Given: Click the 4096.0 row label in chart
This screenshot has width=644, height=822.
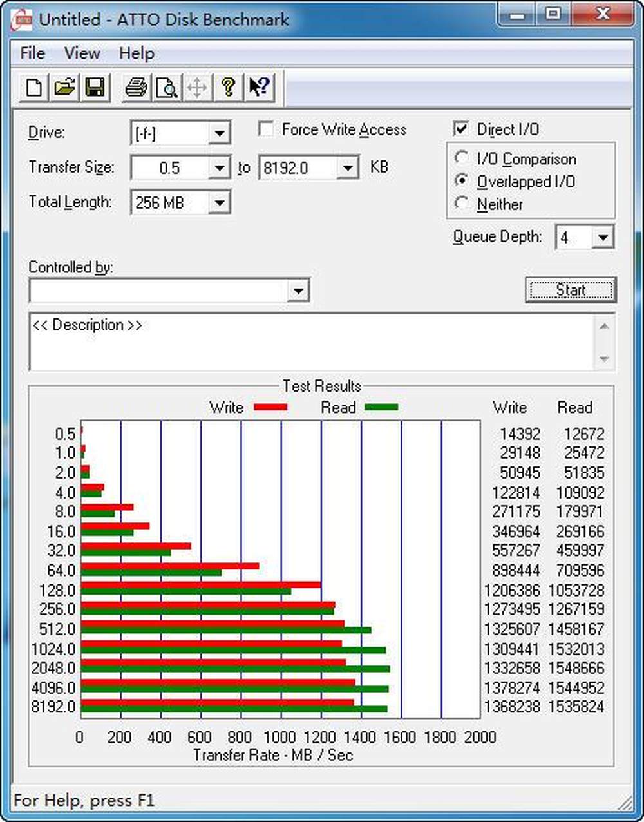Looking at the screenshot, I should point(53,687).
